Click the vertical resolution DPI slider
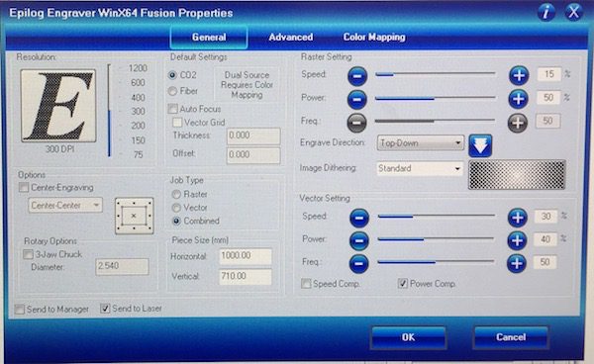The height and width of the screenshot is (364, 594). [x=109, y=110]
